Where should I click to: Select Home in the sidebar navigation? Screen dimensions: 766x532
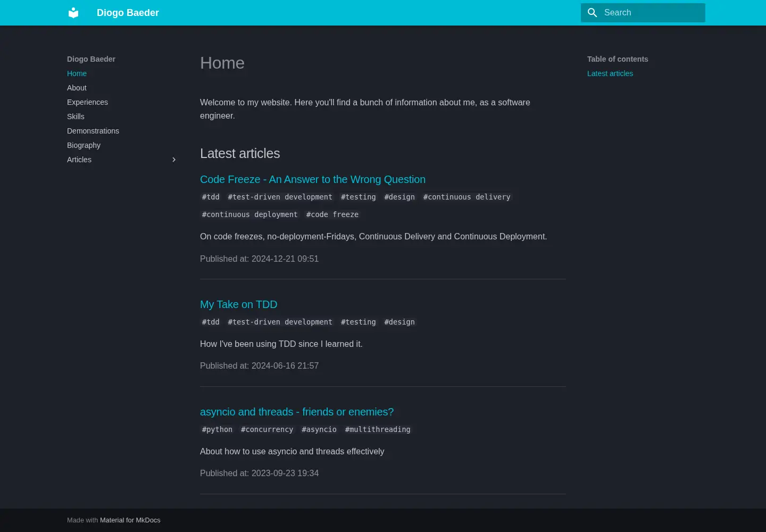coord(77,73)
